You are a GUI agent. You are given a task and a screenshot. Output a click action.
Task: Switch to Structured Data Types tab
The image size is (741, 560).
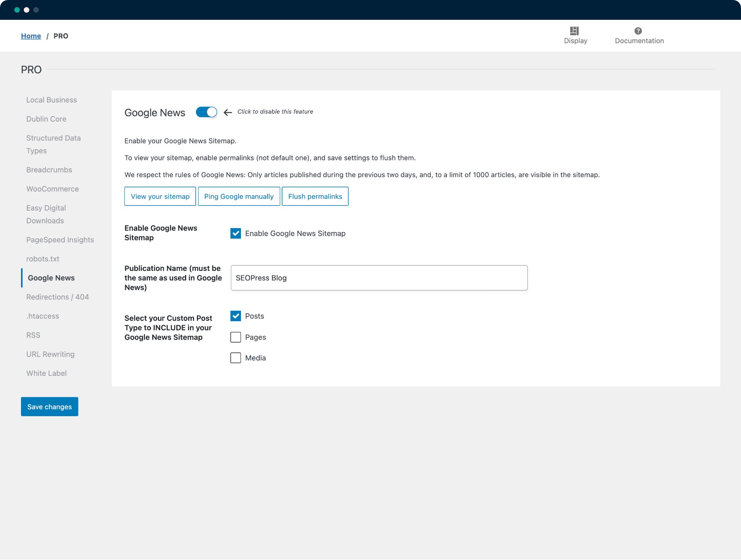[x=53, y=145]
